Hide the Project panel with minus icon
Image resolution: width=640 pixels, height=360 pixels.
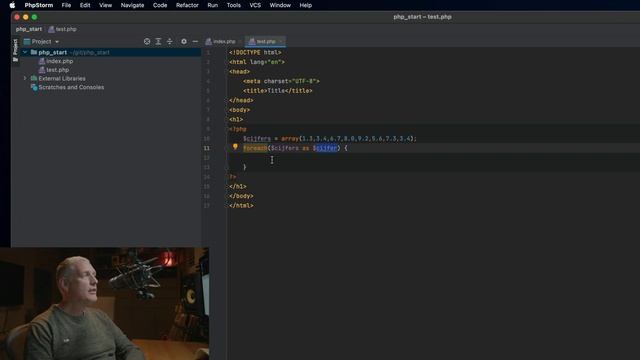coord(195,42)
